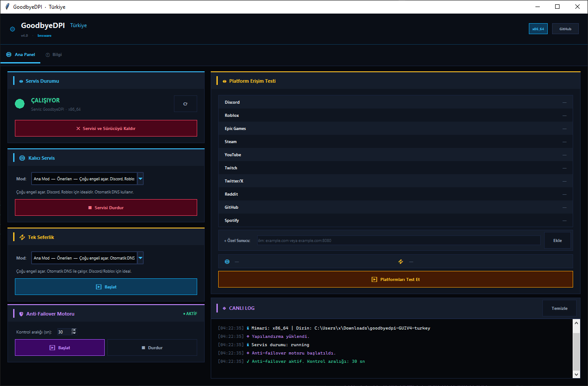This screenshot has width=588, height=386.
Task: Select the Reddit platform row
Action: tap(396, 194)
